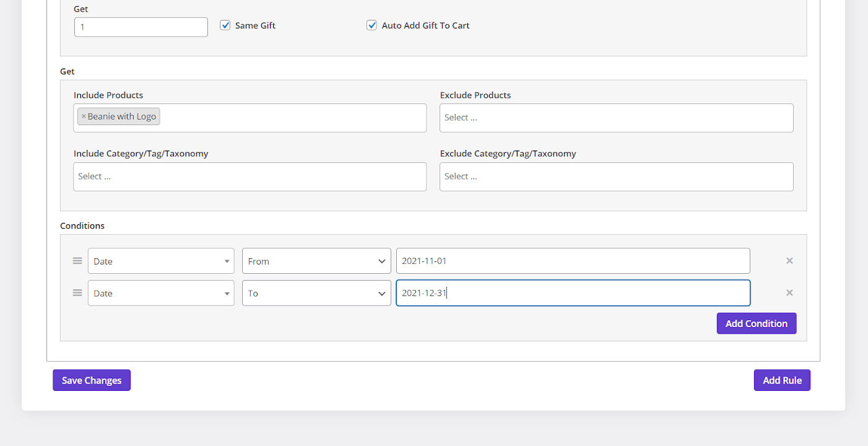Click the Auto Add Gift To Cart label

425,25
